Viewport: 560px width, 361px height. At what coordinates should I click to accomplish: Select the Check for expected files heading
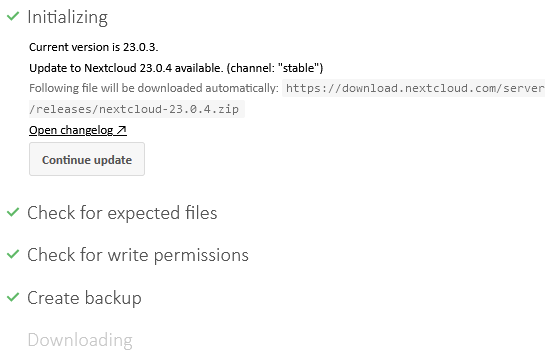point(122,213)
